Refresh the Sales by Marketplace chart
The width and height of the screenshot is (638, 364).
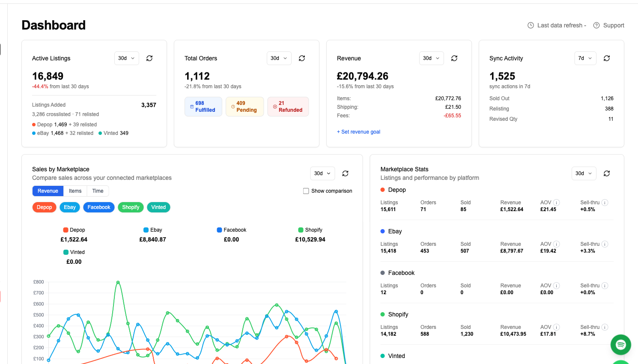345,173
